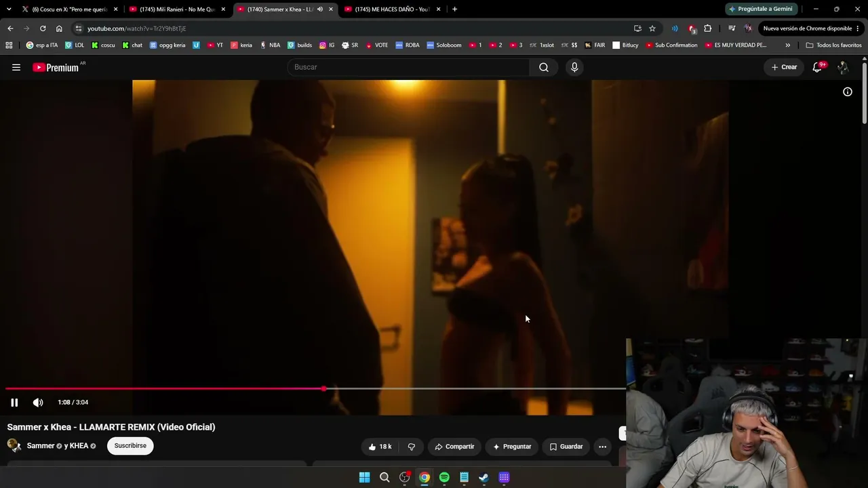Viewport: 868px width, 488px height.
Task: Open the YouTube guide hamburger menu
Action: pos(16,67)
